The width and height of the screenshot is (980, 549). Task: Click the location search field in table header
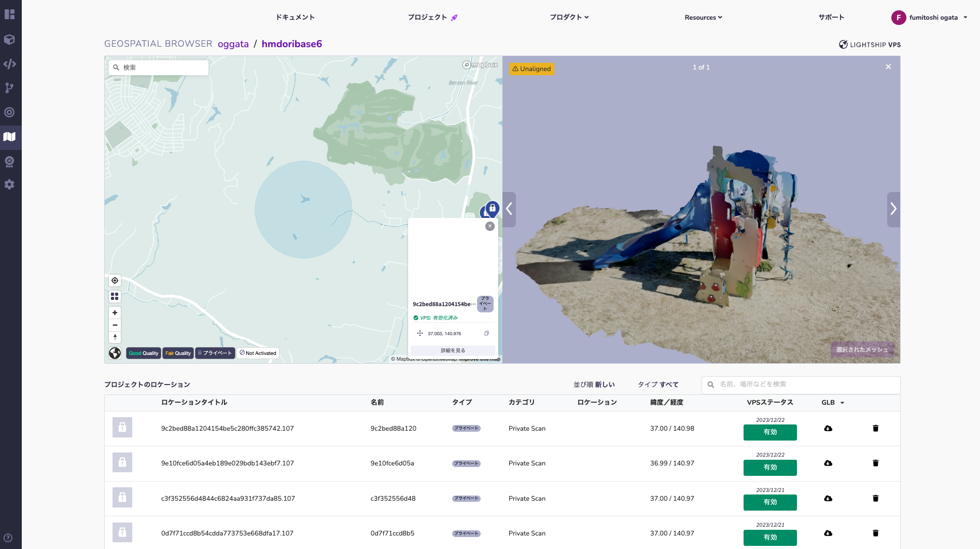[801, 385]
